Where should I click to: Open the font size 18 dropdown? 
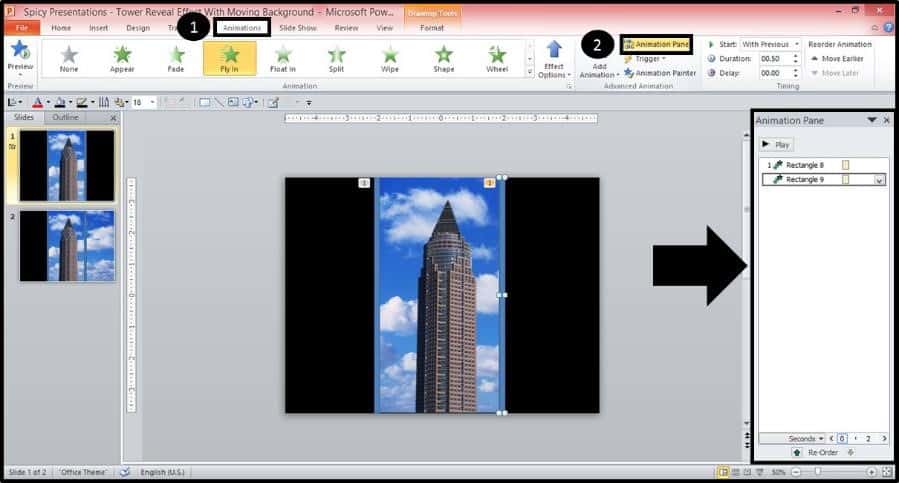coord(153,103)
